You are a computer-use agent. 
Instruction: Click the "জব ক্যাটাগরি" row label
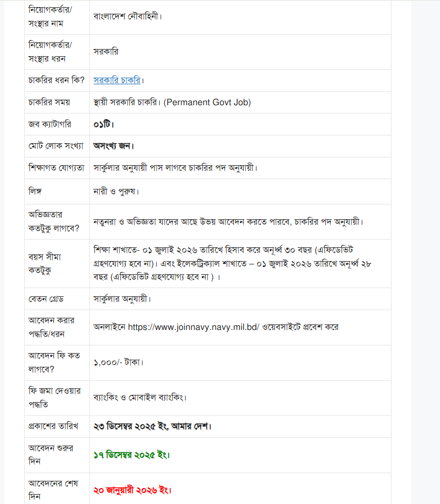[x=50, y=124]
